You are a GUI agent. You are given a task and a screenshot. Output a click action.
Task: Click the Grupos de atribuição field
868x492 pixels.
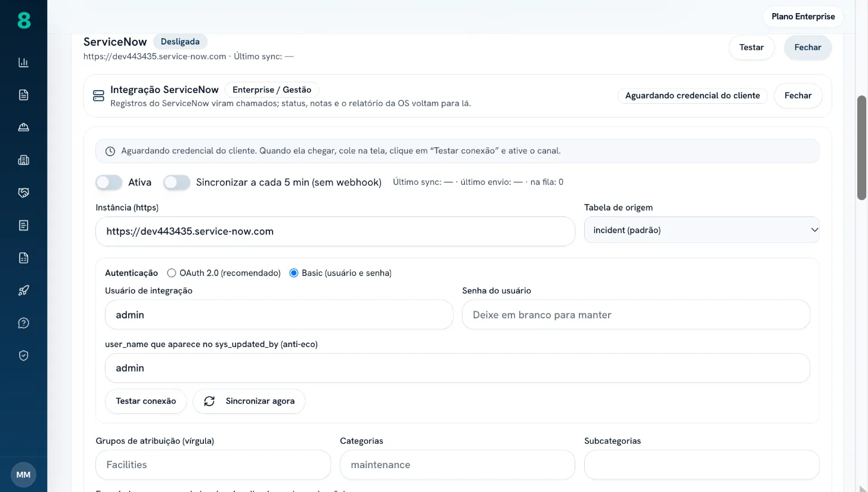pos(213,465)
